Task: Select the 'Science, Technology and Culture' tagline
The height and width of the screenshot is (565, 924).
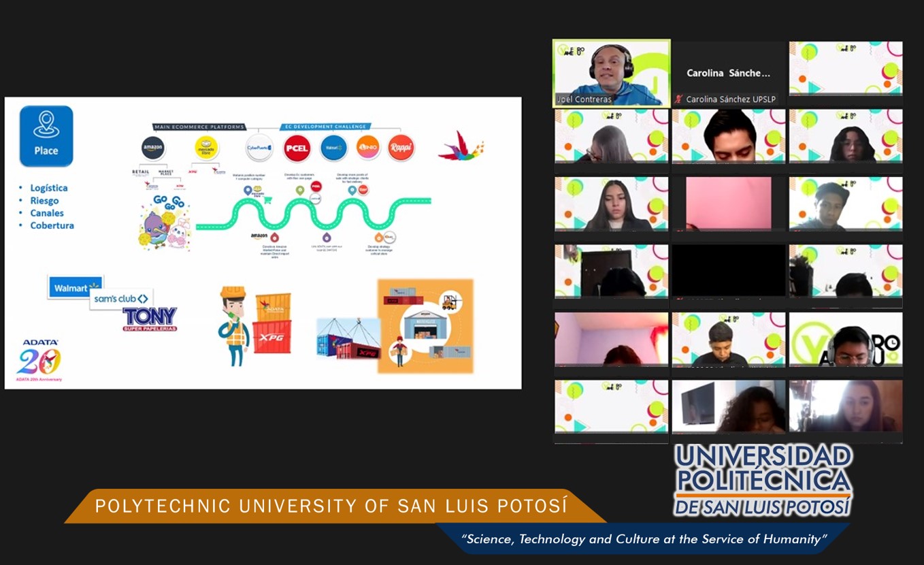Action: click(x=644, y=539)
